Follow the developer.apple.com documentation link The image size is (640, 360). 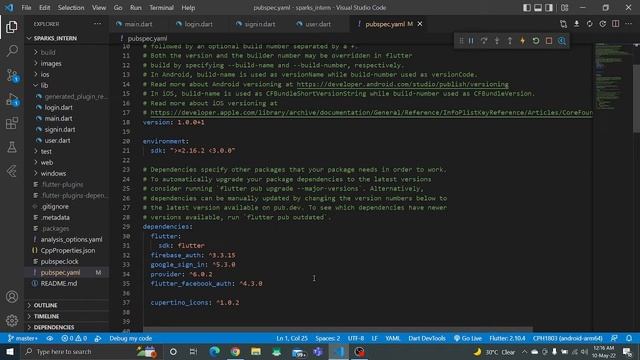[x=371, y=113]
